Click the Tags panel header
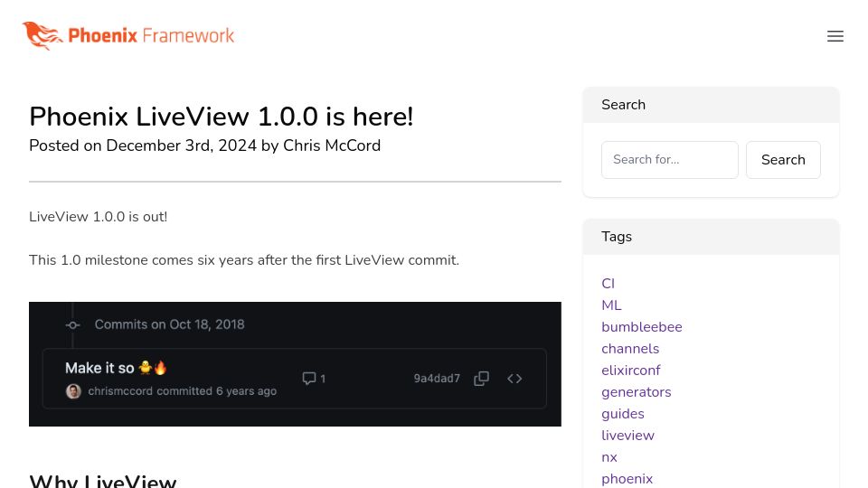Image resolution: width=868 pixels, height=488 pixels. (711, 237)
